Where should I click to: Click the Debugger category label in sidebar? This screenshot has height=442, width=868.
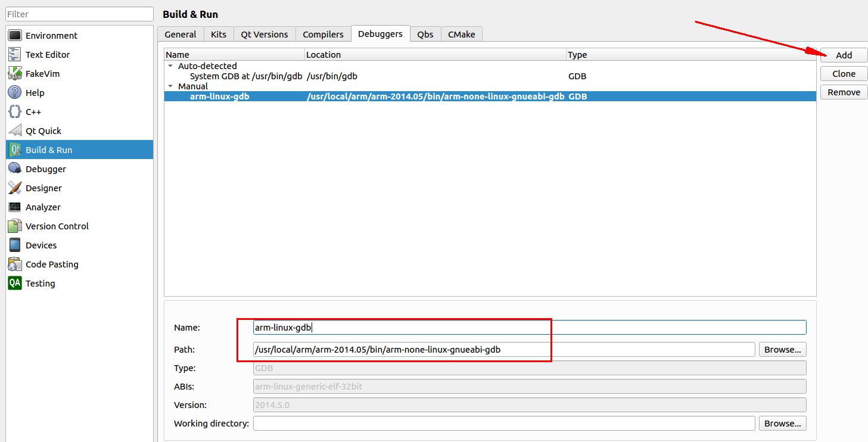pyautogui.click(x=46, y=169)
